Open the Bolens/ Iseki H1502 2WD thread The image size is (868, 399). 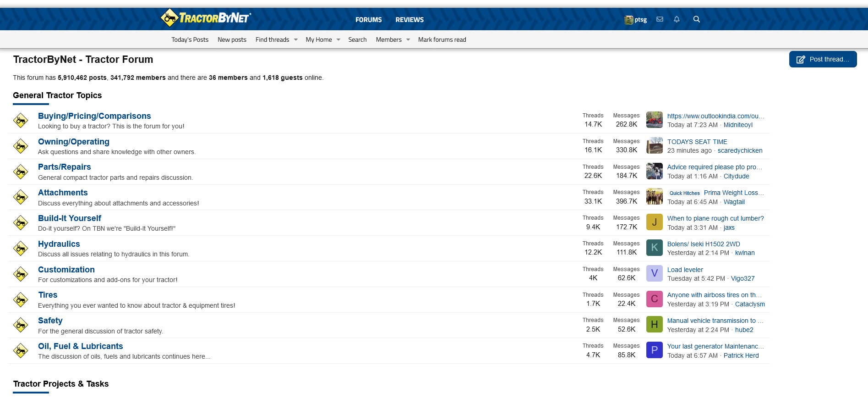[704, 244]
